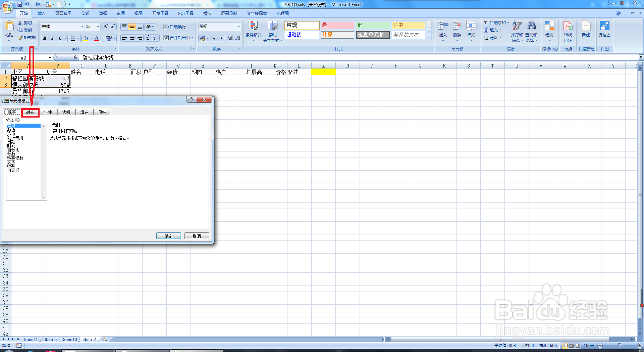Click the increase indent icon
This screenshot has height=352, width=644.
[x=156, y=38]
